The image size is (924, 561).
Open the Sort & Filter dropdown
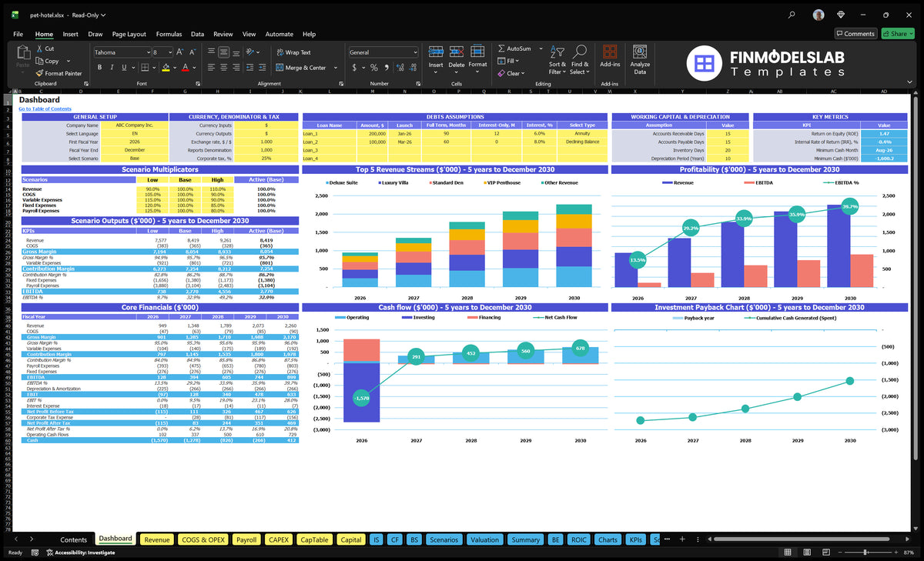(x=557, y=59)
